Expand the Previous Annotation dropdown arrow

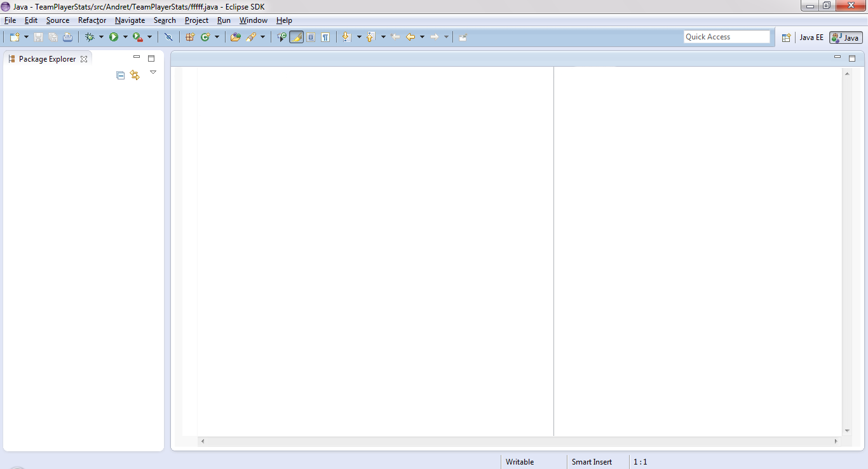383,37
